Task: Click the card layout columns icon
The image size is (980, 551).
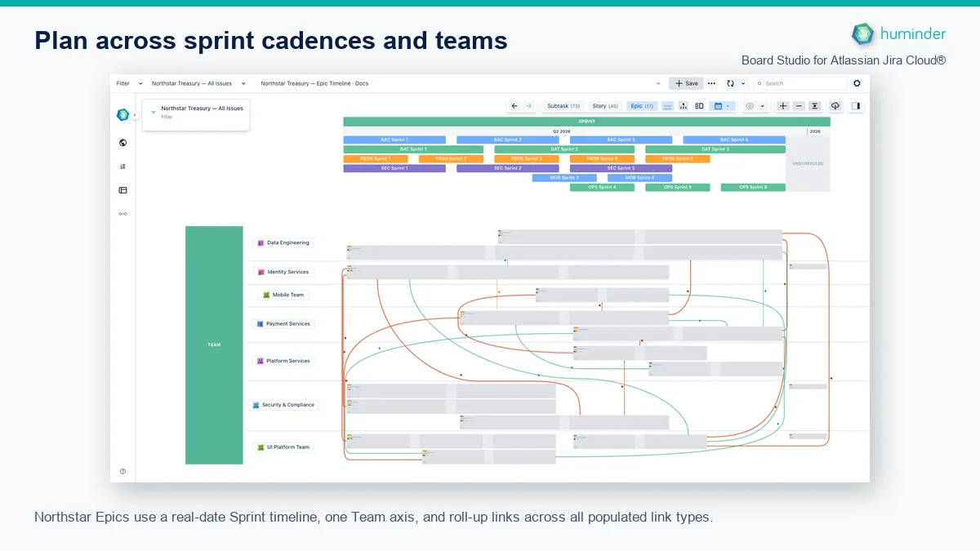Action: (x=699, y=106)
